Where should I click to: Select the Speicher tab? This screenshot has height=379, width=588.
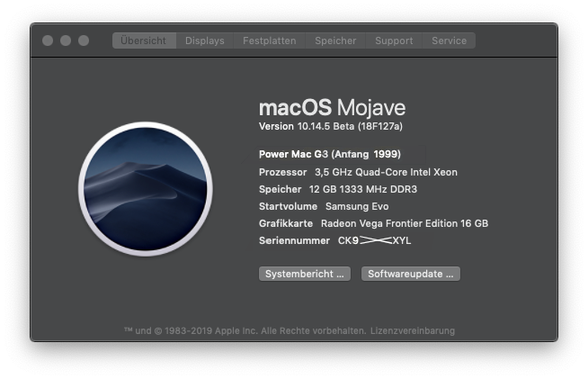click(335, 41)
